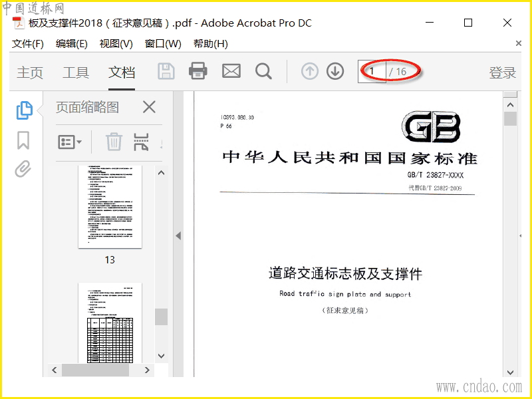This screenshot has width=532, height=399.
Task: Open thumbnail options dropdown menu
Action: (x=70, y=142)
